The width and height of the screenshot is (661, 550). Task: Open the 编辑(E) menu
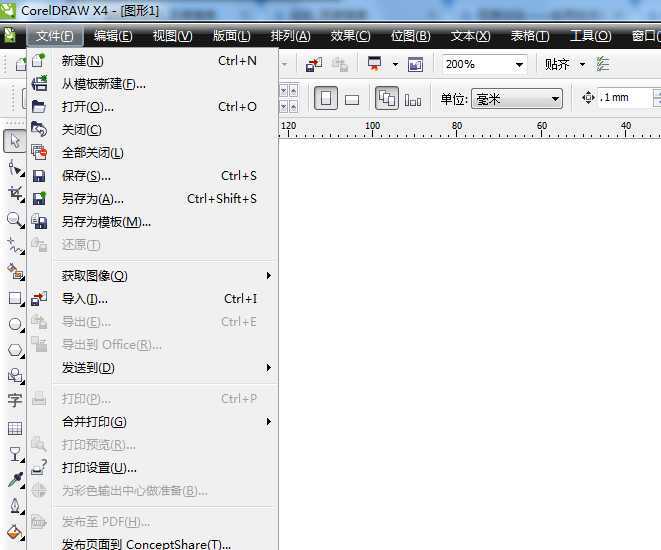113,36
